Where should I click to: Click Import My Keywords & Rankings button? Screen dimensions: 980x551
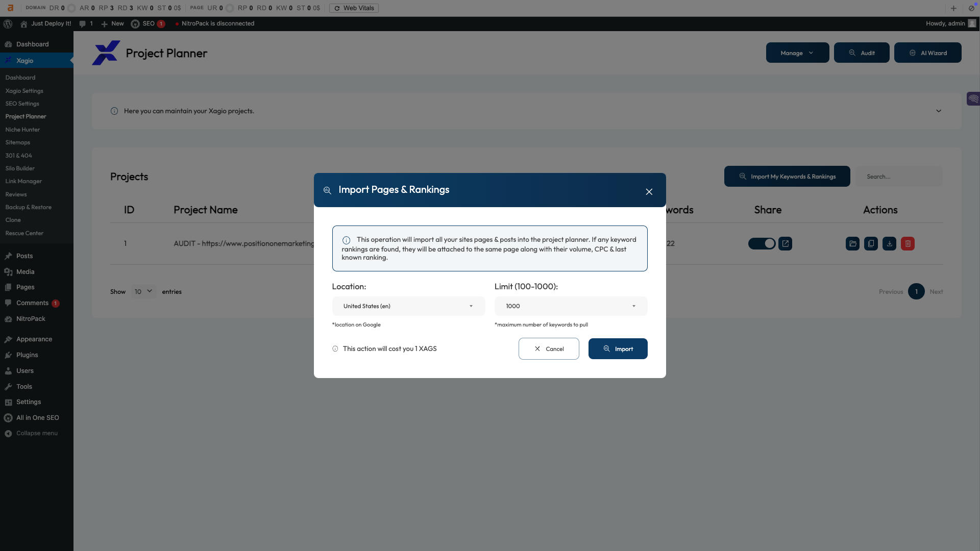click(x=787, y=177)
